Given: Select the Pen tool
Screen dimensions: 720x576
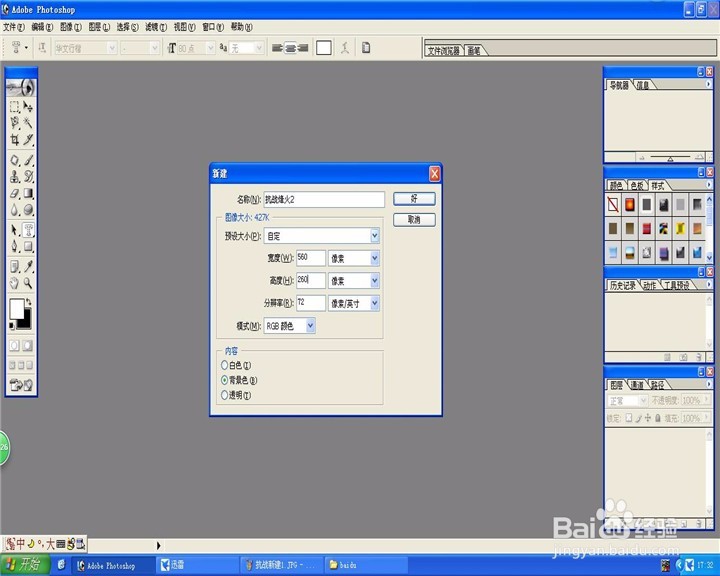Looking at the screenshot, I should tap(15, 246).
